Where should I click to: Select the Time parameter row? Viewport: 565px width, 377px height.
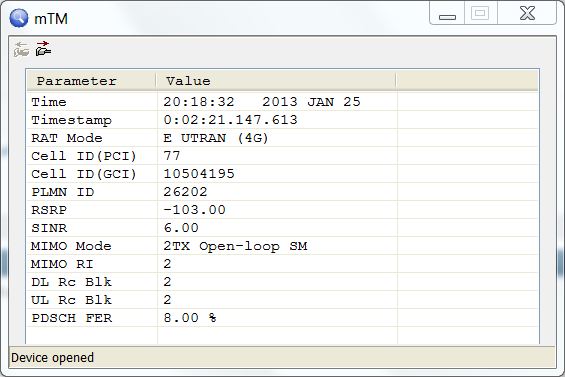pos(282,102)
